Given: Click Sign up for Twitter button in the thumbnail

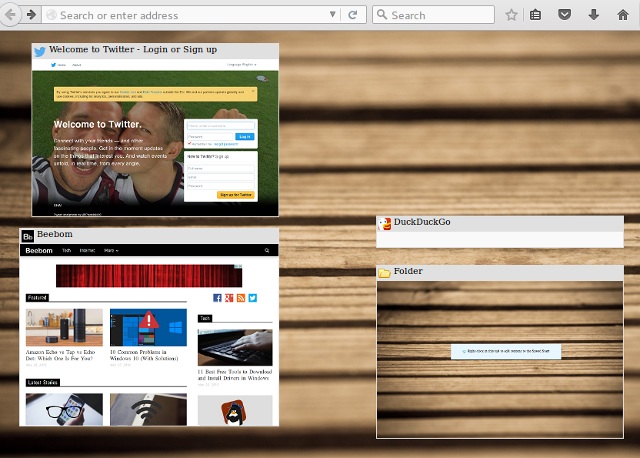Looking at the screenshot, I should (236, 195).
